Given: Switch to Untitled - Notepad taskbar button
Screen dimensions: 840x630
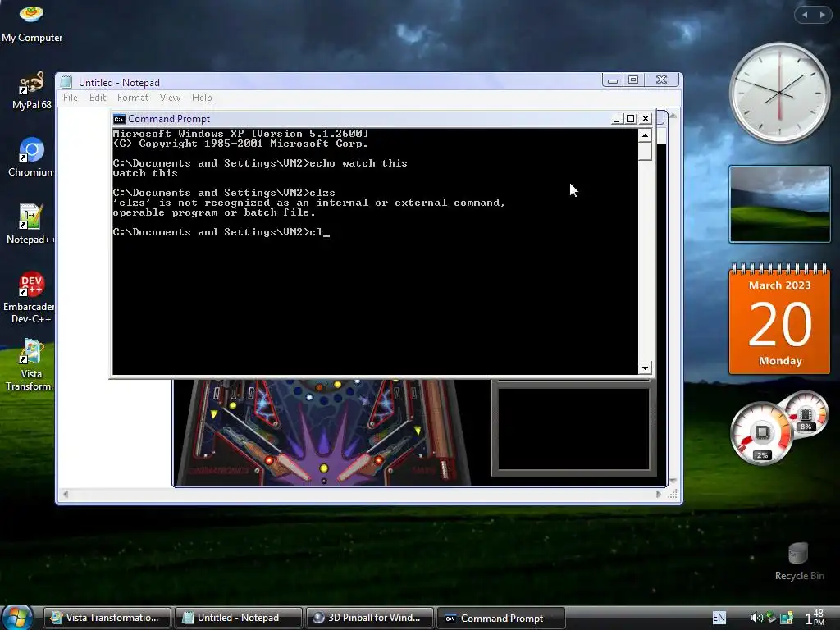Looking at the screenshot, I should point(239,618).
